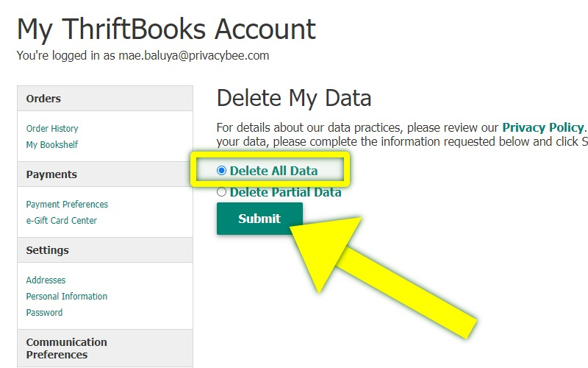Viewport: 588px width, 368px height.
Task: Open the Addresses settings page
Action: tap(46, 280)
